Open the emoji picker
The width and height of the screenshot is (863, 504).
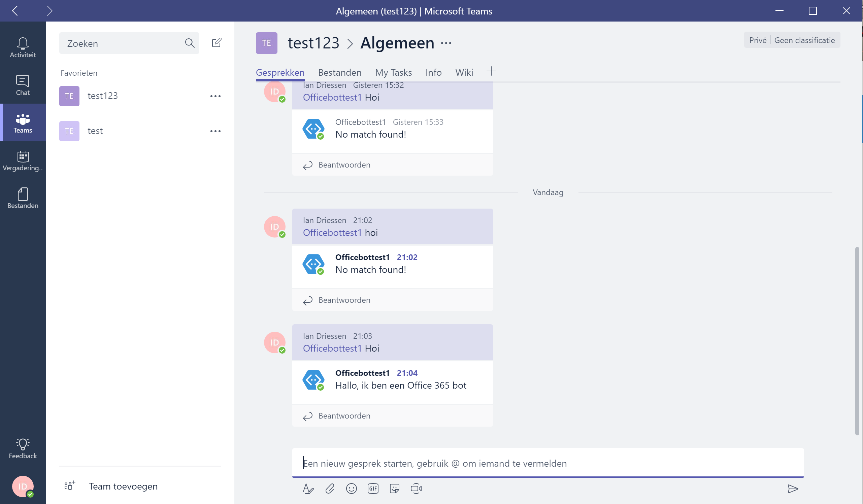tap(352, 489)
